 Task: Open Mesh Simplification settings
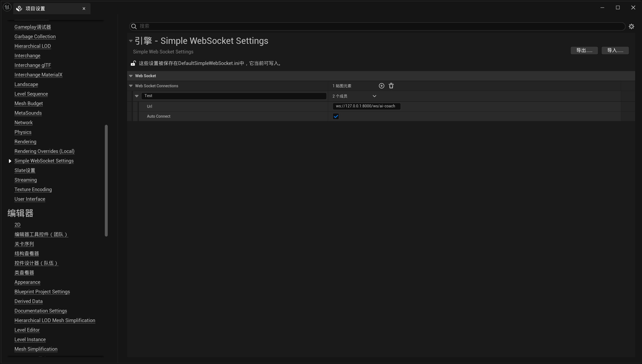36,349
